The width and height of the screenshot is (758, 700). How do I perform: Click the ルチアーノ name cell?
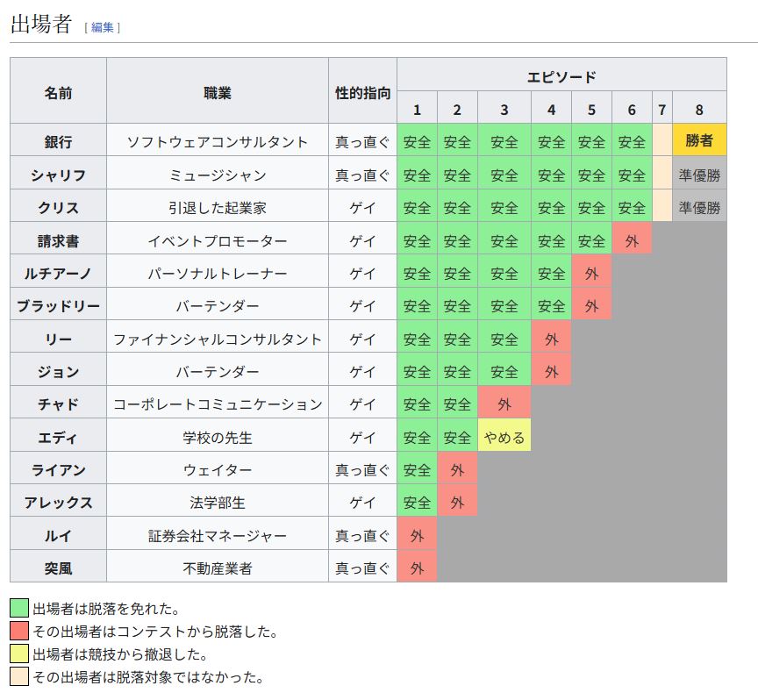pos(58,273)
